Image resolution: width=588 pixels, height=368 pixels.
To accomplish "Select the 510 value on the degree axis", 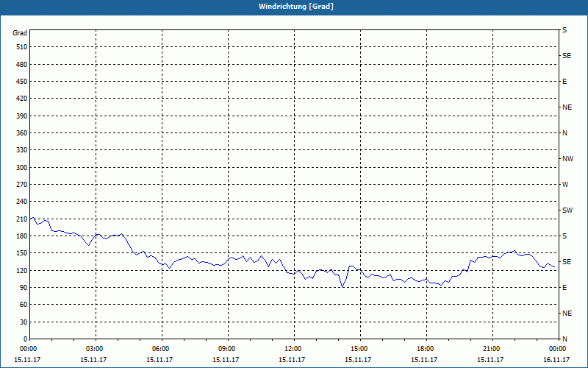I will click(x=22, y=47).
